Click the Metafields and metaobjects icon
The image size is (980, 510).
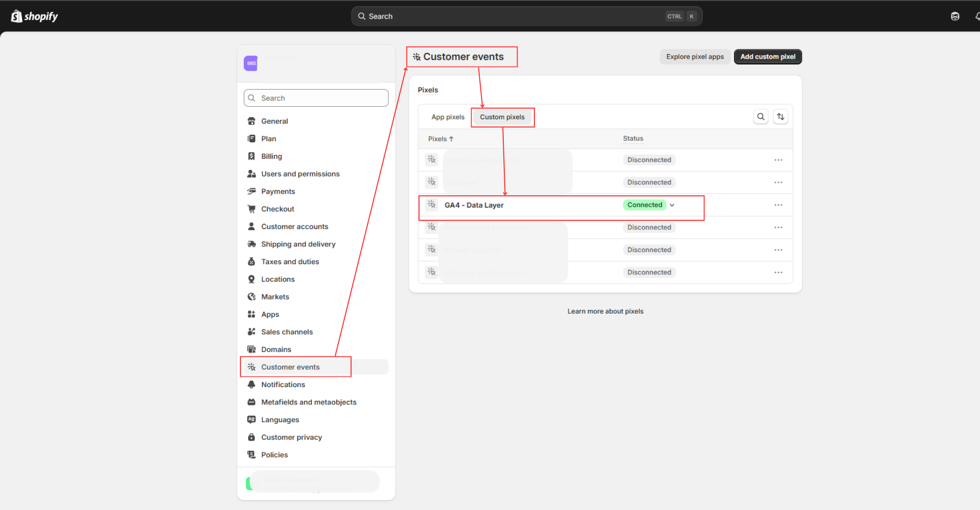pos(252,402)
